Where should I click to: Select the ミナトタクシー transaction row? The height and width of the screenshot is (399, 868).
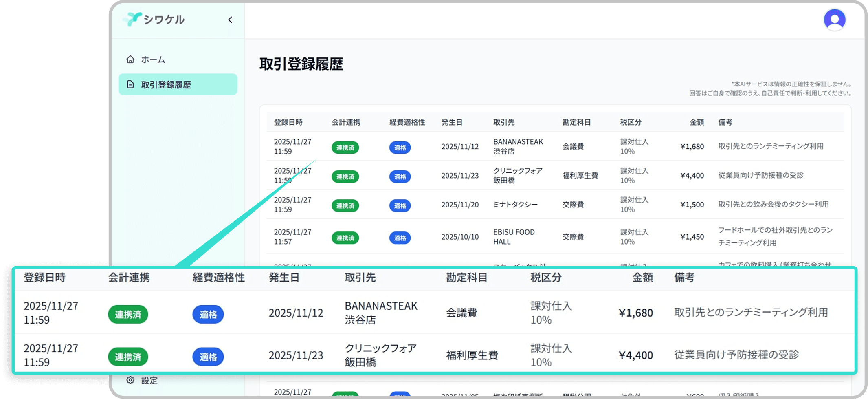tap(515, 205)
